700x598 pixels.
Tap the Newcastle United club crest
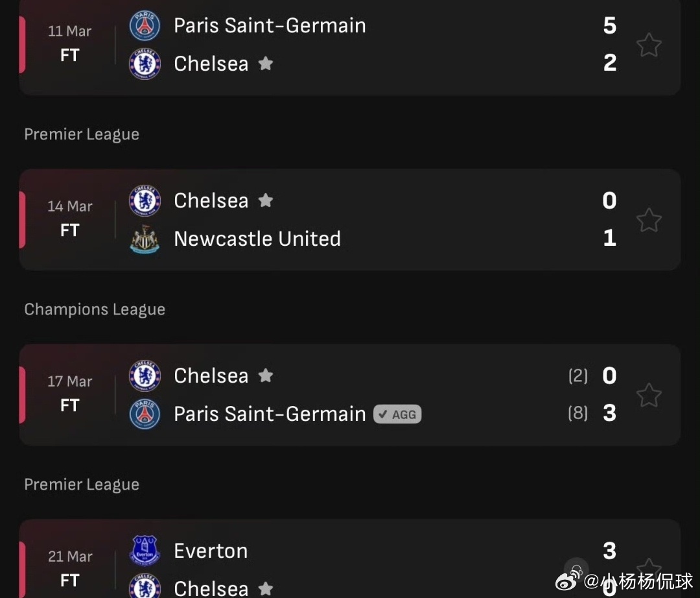[x=145, y=239]
